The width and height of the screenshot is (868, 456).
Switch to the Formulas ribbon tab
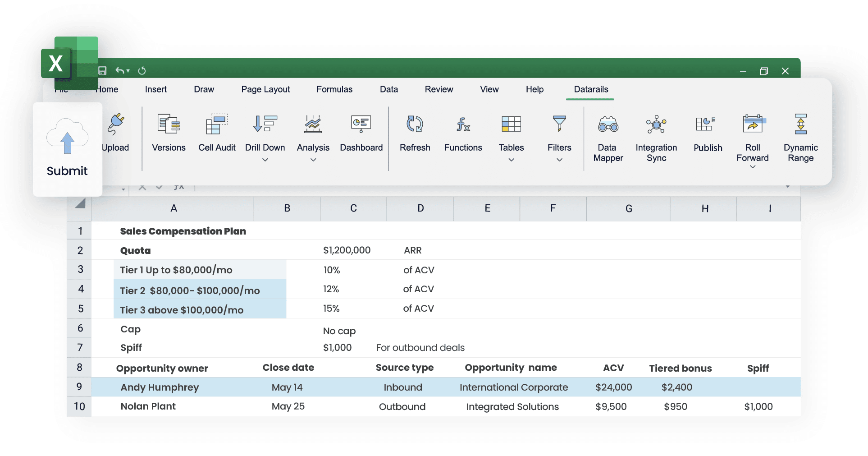coord(334,89)
